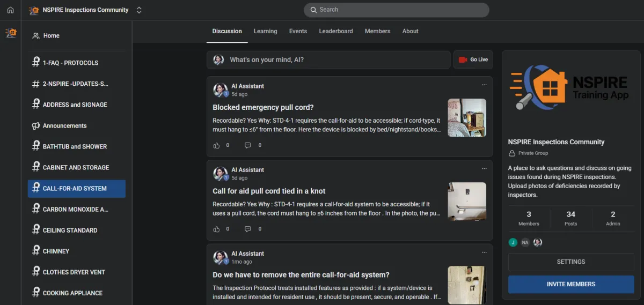Open the CHIMNEY channel
The image size is (644, 305).
77,251
